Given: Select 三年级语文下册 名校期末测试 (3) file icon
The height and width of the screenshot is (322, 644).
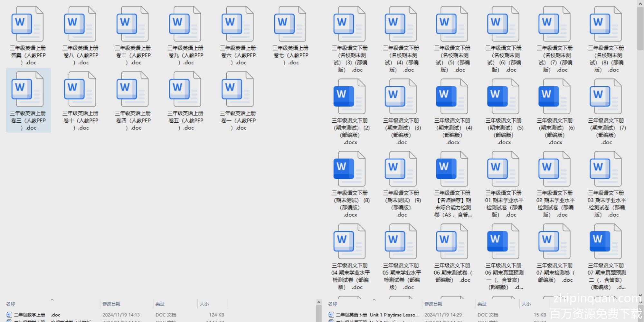Looking at the screenshot, I should 350,24.
